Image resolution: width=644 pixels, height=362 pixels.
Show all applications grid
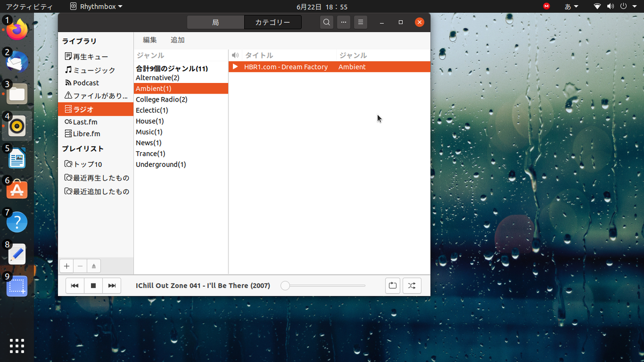point(17,346)
